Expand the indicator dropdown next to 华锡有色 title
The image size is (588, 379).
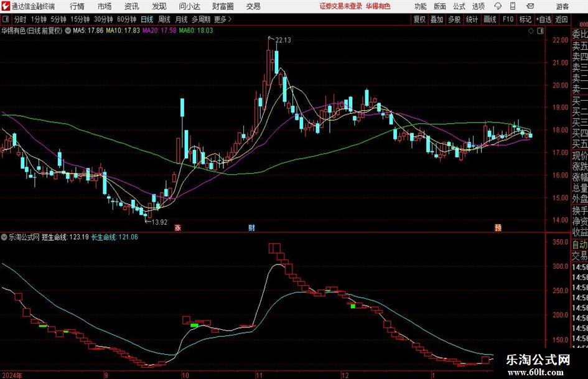click(x=68, y=30)
